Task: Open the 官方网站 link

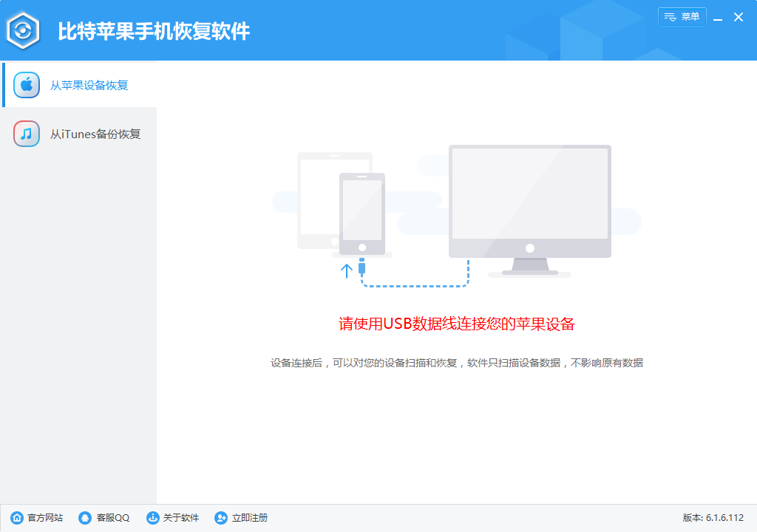Action: click(x=45, y=518)
